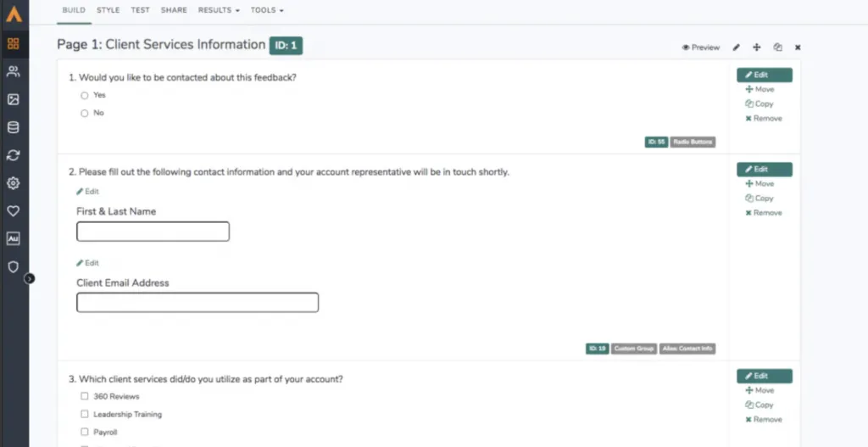Click the page pencil edit icon
Screen dimensions: 868x447
click(737, 47)
